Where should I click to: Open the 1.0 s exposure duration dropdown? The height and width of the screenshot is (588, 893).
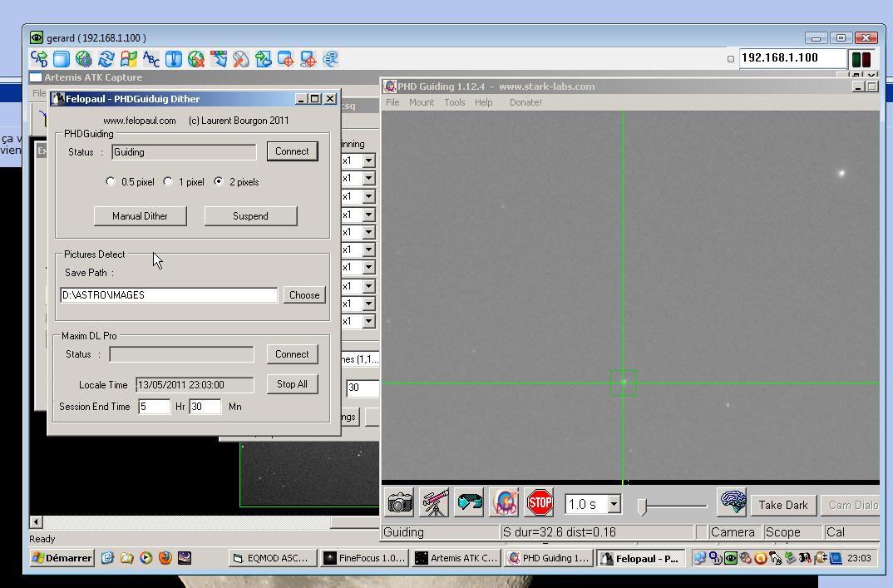(x=614, y=504)
